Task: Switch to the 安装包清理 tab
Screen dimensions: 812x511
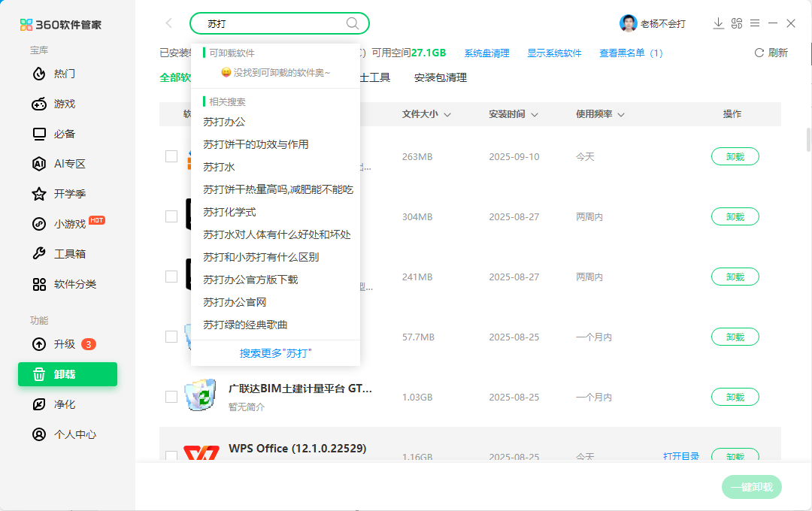Action: 439,77
